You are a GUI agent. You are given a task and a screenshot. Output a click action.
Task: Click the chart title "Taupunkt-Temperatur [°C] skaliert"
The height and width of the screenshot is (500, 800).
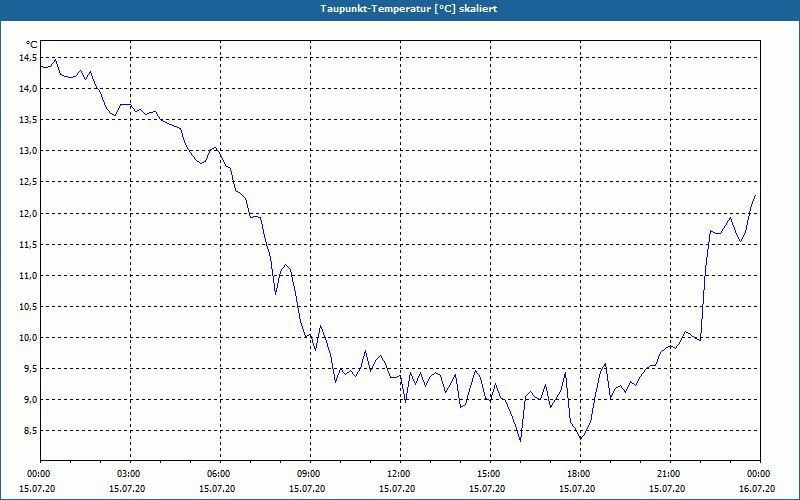409,9
